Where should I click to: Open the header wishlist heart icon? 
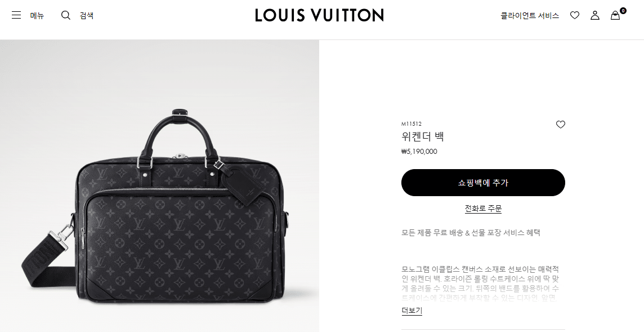tap(575, 16)
